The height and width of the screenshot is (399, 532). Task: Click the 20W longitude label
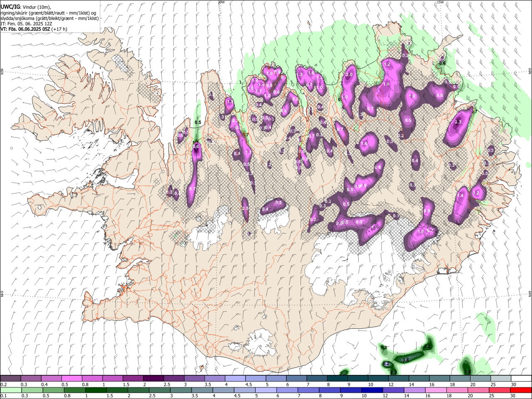click(221, 2)
